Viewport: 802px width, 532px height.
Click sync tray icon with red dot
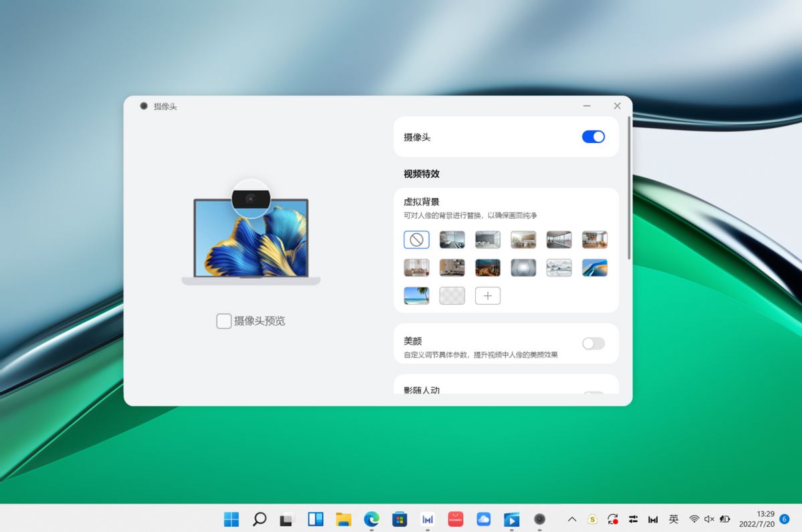pyautogui.click(x=612, y=519)
